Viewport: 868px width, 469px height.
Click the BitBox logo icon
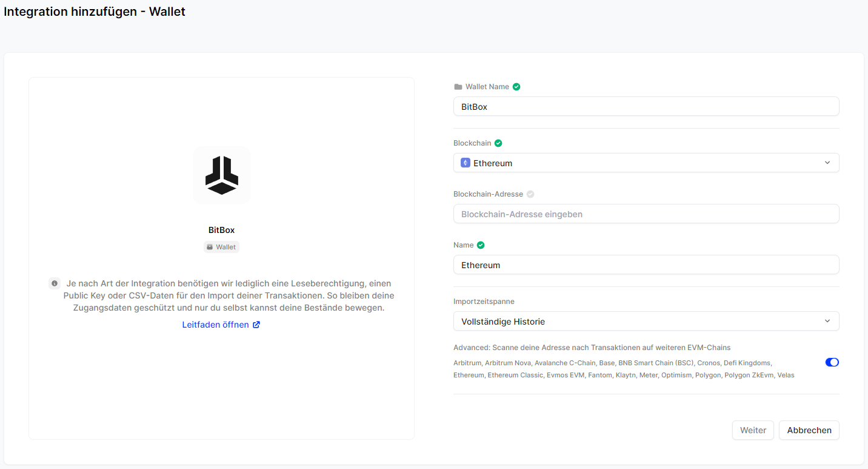pyautogui.click(x=222, y=175)
